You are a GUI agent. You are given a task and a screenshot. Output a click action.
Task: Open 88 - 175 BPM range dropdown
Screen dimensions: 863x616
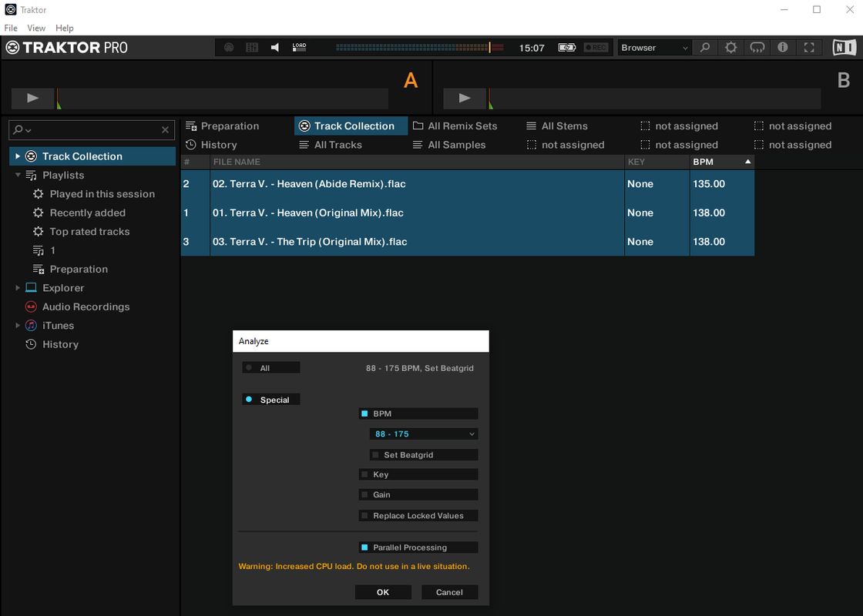tap(424, 434)
